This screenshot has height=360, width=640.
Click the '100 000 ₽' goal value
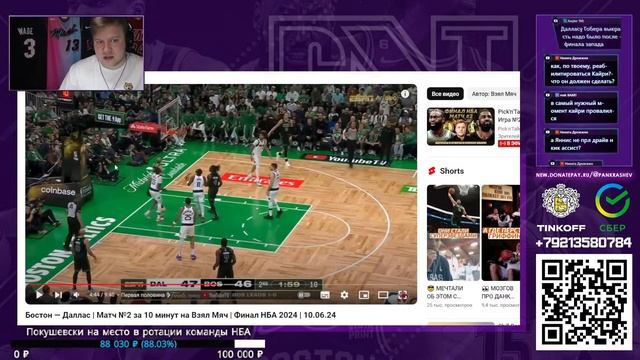(240, 354)
